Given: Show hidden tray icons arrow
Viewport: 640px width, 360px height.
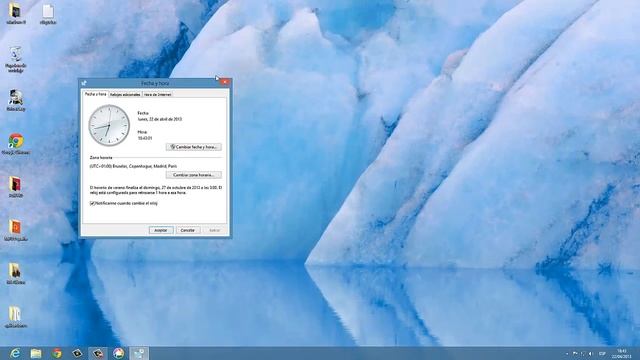Looking at the screenshot, I should coord(567,353).
